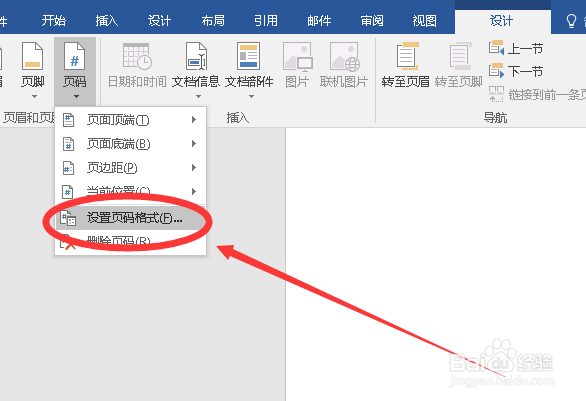Switch to the 插入 tab
This screenshot has height=401, width=586.
pos(107,21)
